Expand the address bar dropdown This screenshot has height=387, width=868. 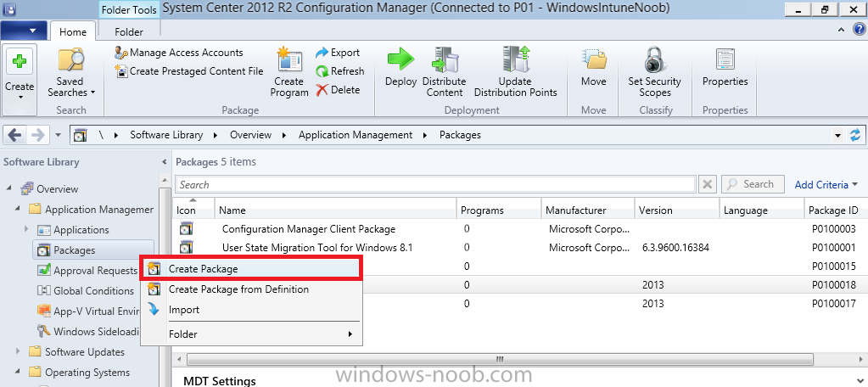pos(838,135)
